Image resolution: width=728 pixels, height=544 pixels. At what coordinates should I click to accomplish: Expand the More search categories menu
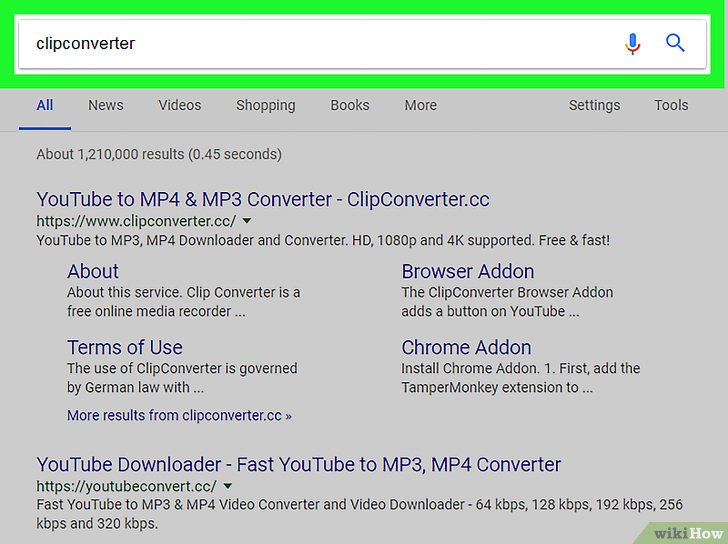coord(420,105)
